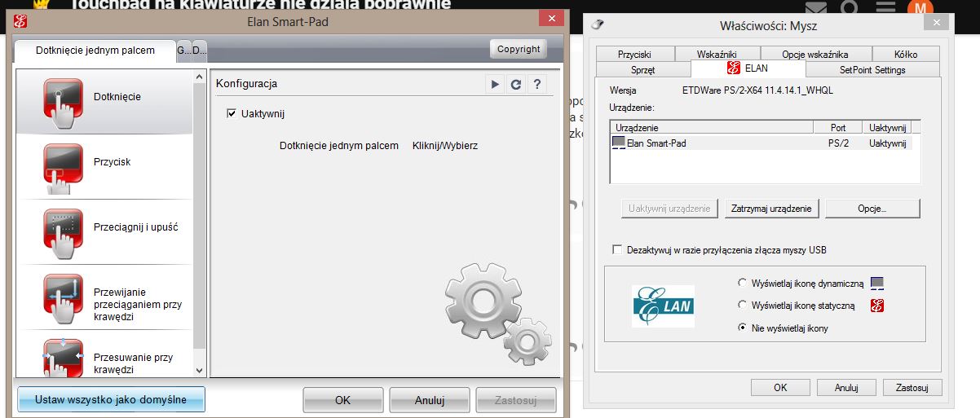
Task: Select the ELAN tab
Action: [748, 68]
